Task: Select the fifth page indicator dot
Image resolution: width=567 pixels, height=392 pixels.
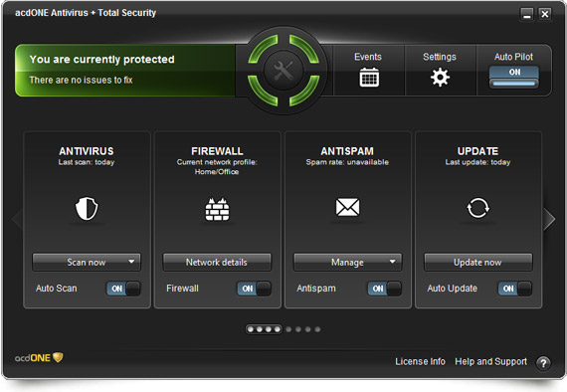Action: click(288, 329)
